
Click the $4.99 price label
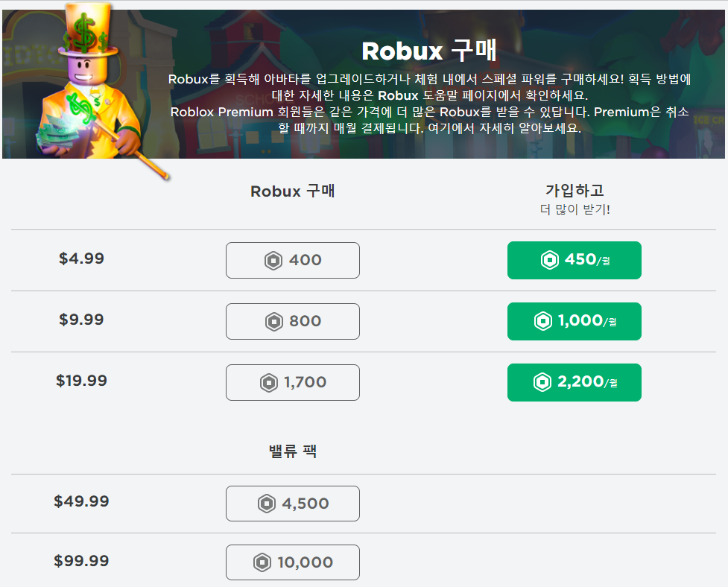(81, 258)
